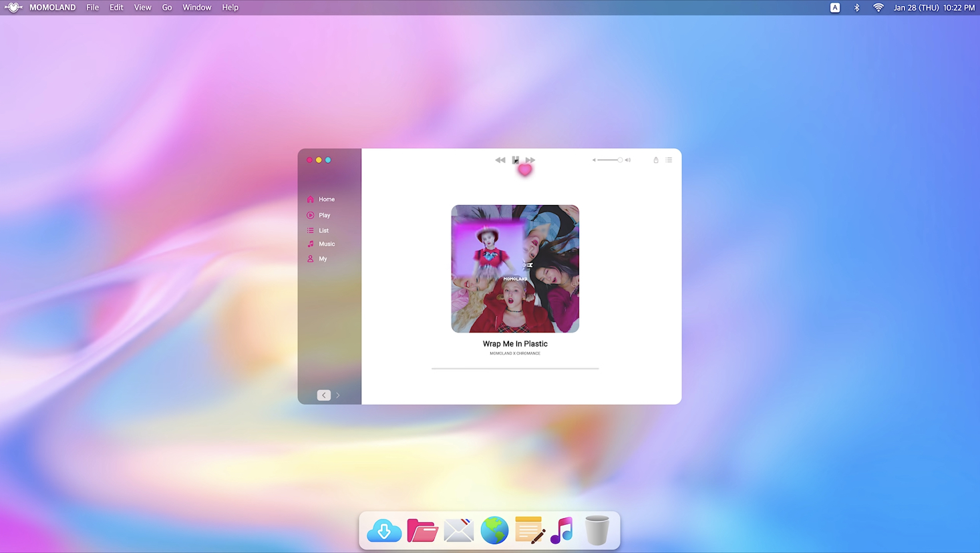Screen dimensions: 980x553
Task: Pause the song with the pause button
Action: coord(516,160)
